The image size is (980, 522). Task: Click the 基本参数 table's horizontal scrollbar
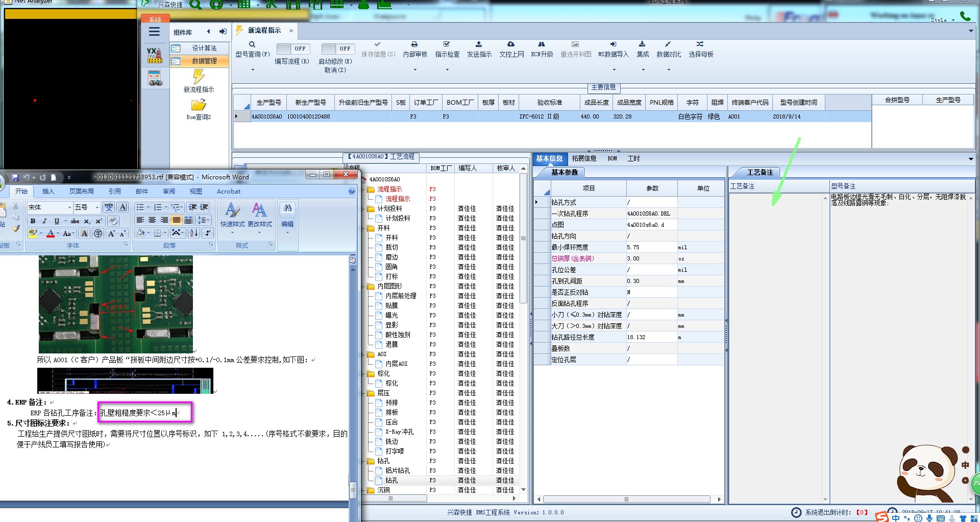coord(626,500)
